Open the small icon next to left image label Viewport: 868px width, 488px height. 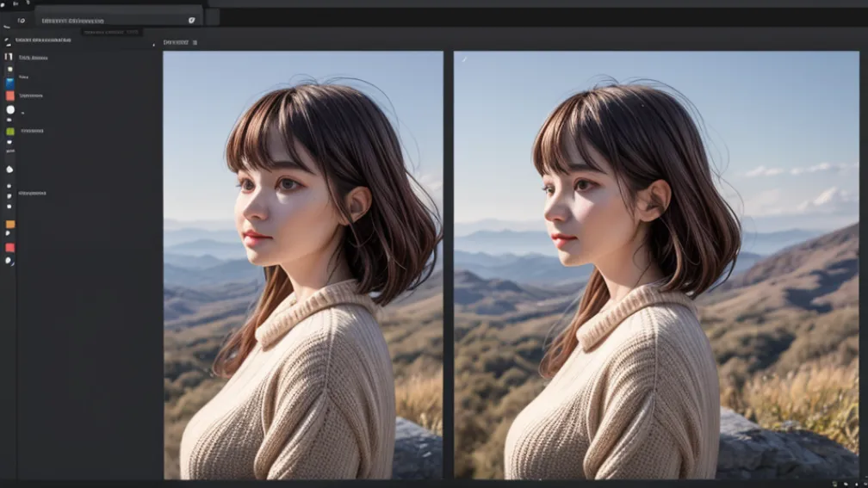coord(195,42)
